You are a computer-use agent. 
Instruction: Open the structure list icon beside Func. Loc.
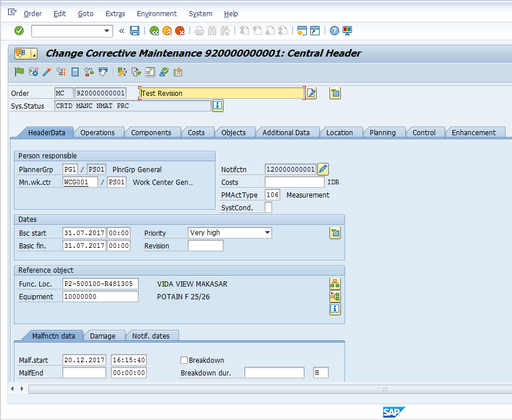pos(335,284)
